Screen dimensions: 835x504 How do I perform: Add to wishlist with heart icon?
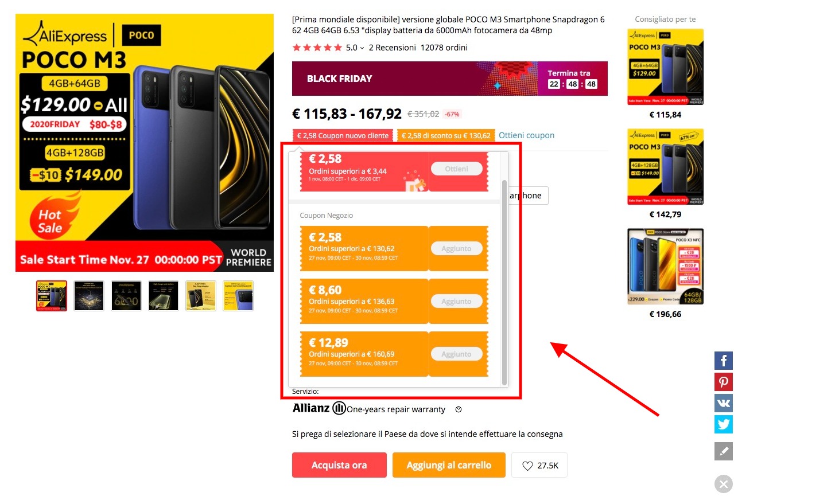539,466
